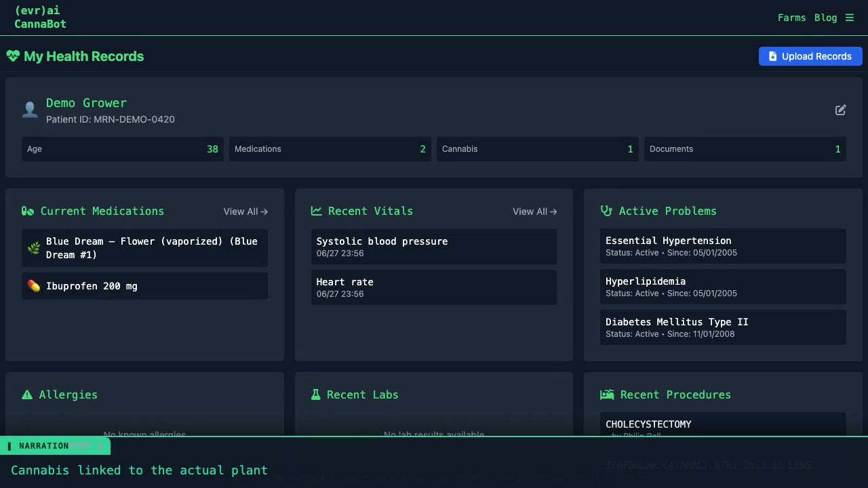Image resolution: width=868 pixels, height=488 pixels.
Task: Open the Blog link
Action: 825,18
